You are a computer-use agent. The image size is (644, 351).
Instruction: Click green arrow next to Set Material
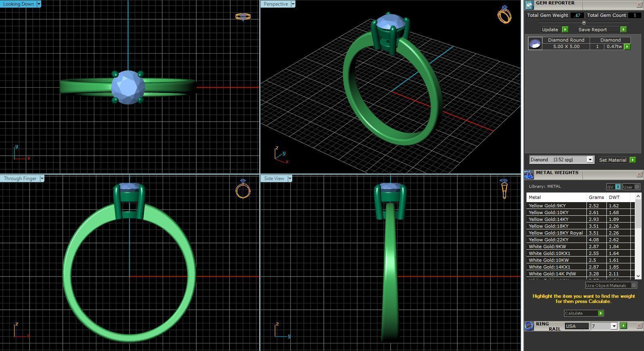[x=632, y=160]
